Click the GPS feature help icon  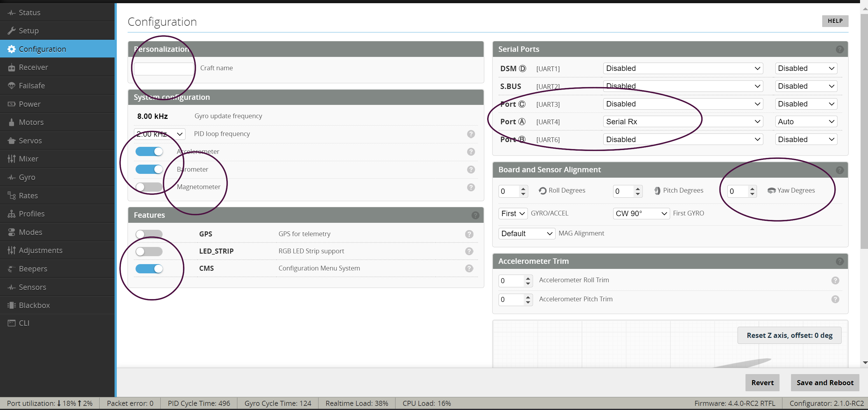click(x=469, y=234)
